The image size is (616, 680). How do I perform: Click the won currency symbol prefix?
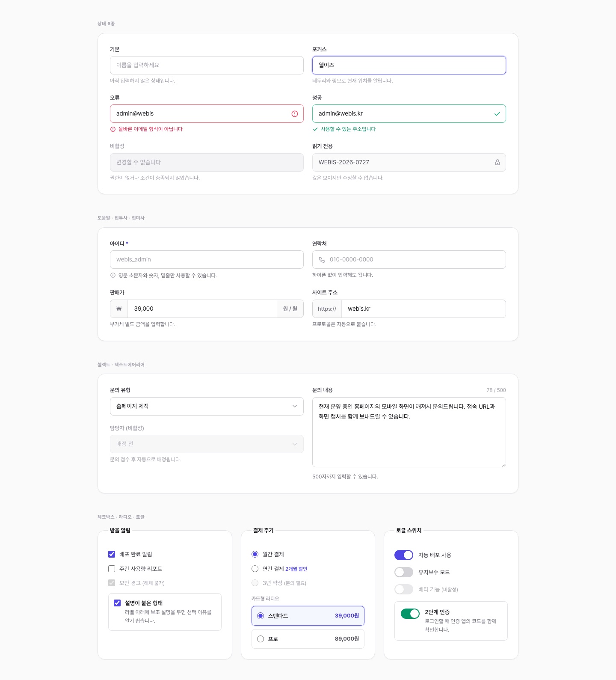tap(119, 309)
